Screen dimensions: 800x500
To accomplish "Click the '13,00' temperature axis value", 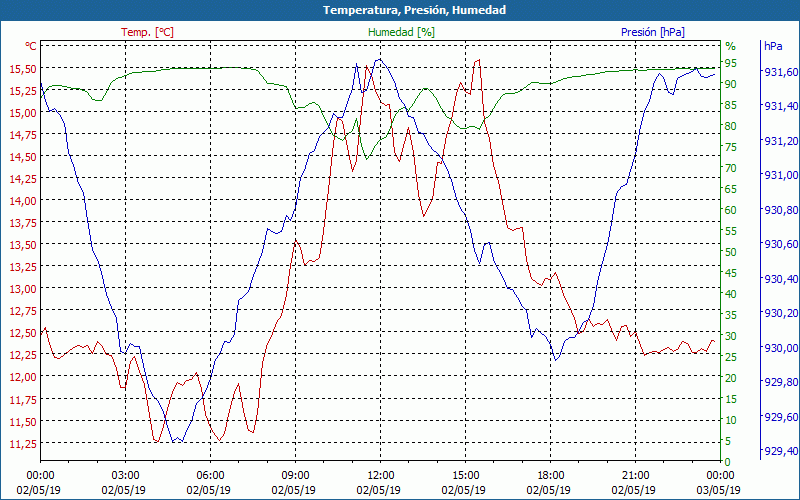I will (22, 289).
